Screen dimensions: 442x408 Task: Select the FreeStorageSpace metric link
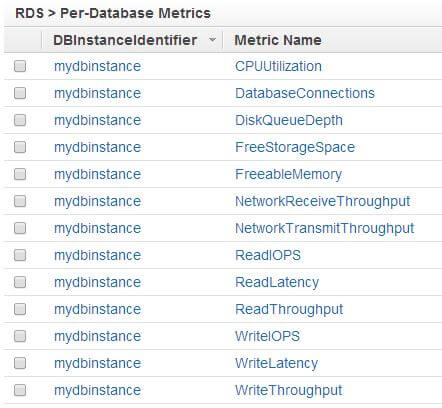(x=295, y=147)
